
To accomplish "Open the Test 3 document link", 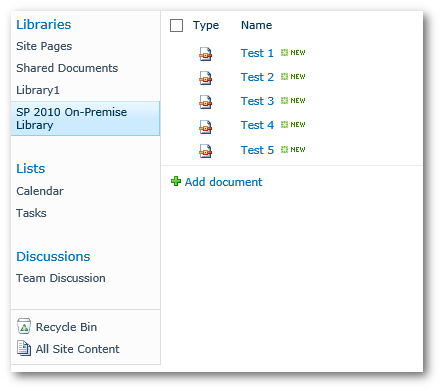I will tap(257, 101).
